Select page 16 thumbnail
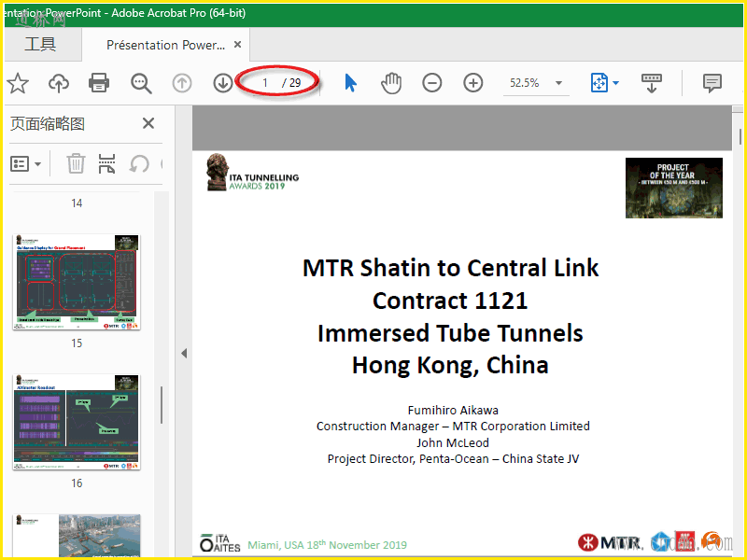The width and height of the screenshot is (747, 560). [77, 422]
